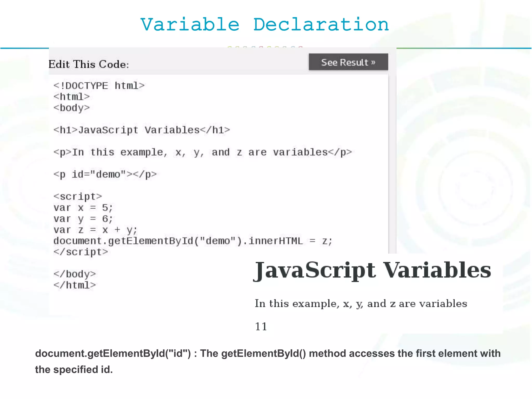Click the p id="demo" code line
Image resolution: width=532 pixels, height=399 pixels.
pos(105,174)
